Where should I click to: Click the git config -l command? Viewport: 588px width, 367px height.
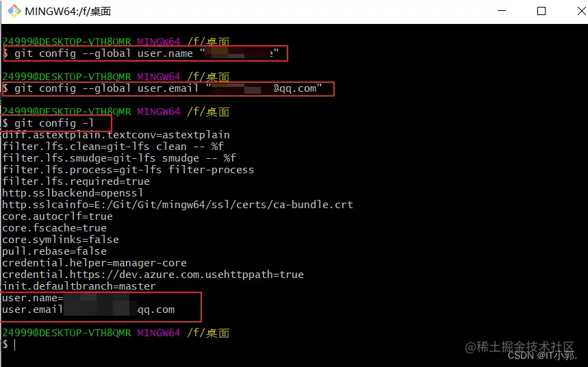coord(54,123)
